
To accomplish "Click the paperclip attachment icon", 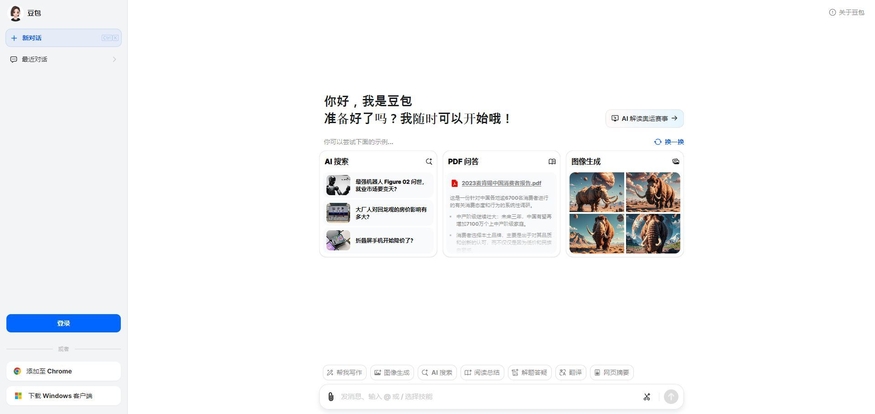I will pyautogui.click(x=330, y=397).
